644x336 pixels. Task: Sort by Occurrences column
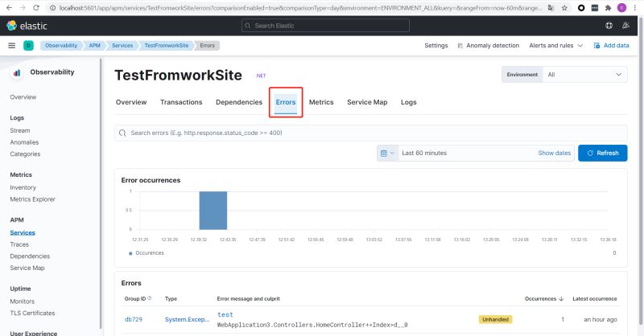(544, 299)
